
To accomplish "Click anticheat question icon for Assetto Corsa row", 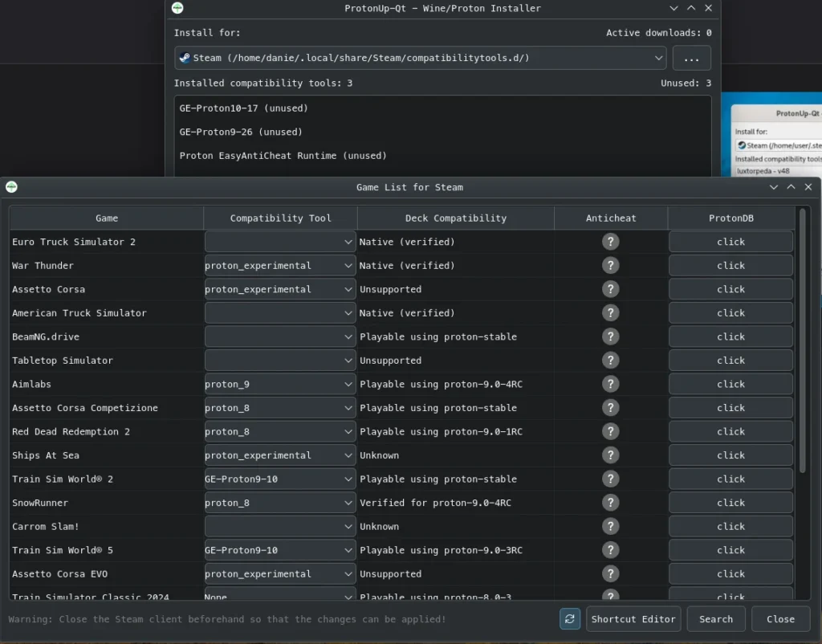I will (x=610, y=289).
